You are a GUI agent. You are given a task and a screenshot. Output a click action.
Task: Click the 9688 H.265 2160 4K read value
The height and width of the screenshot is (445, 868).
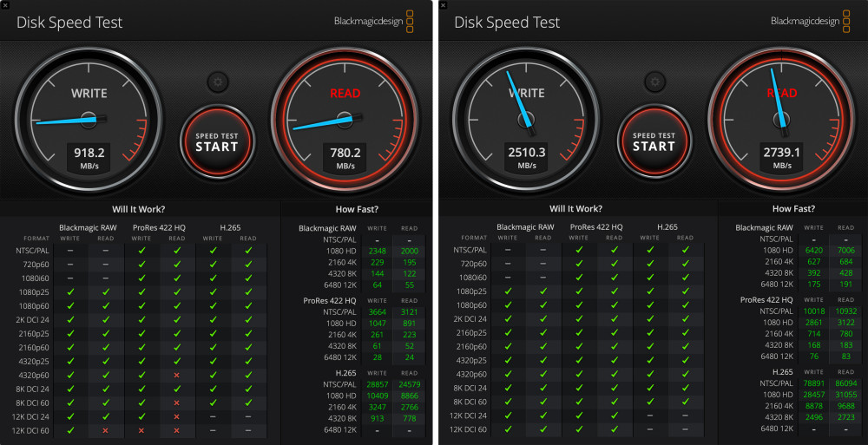tap(845, 406)
